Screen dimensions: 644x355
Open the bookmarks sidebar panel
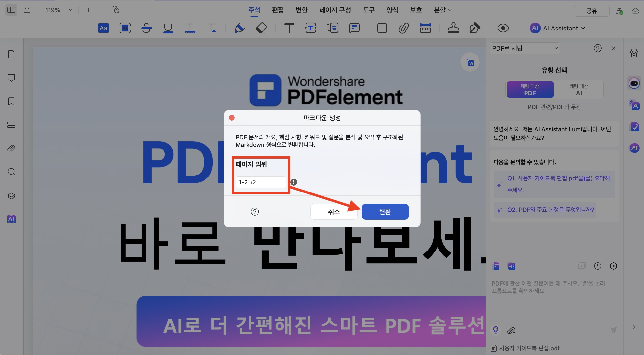(11, 101)
